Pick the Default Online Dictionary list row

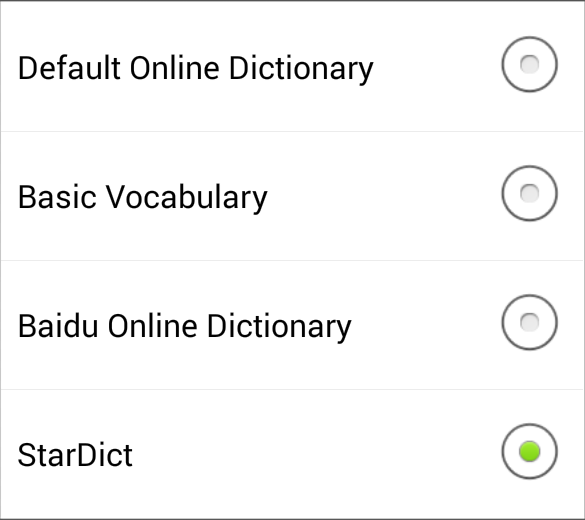pyautogui.click(x=292, y=66)
